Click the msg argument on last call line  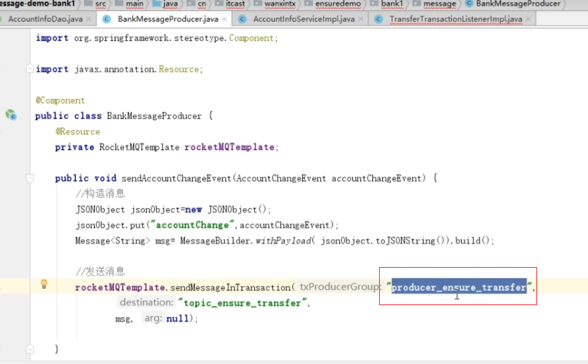coord(122,319)
